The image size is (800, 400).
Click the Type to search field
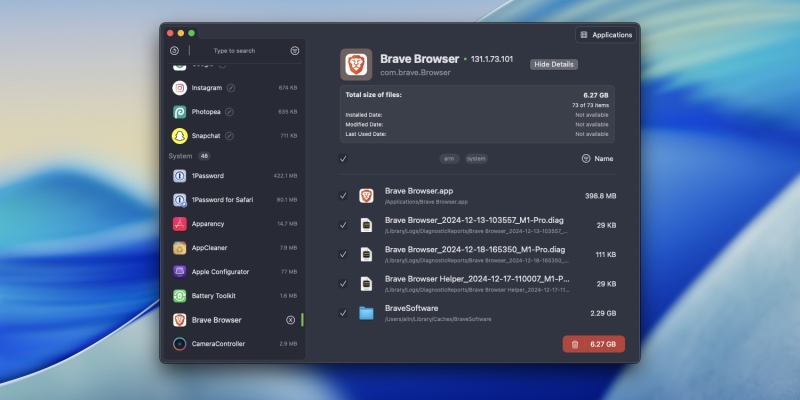(x=234, y=51)
